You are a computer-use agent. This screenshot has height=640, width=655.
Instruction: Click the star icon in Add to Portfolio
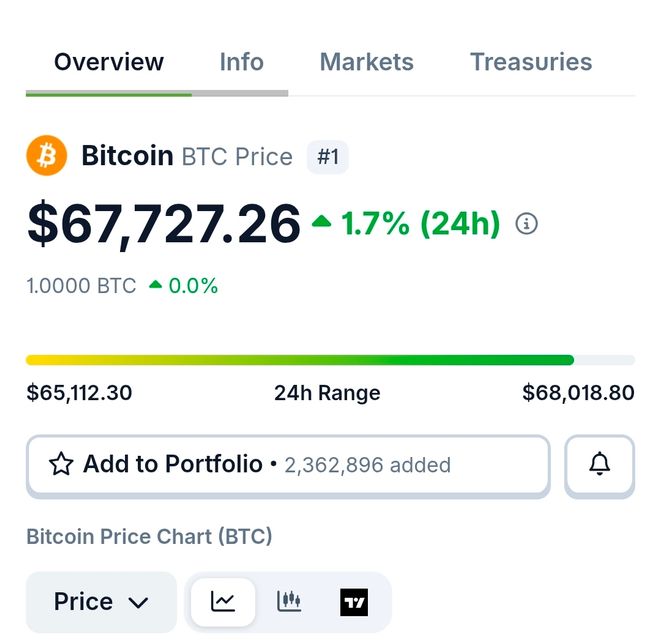[x=61, y=464]
